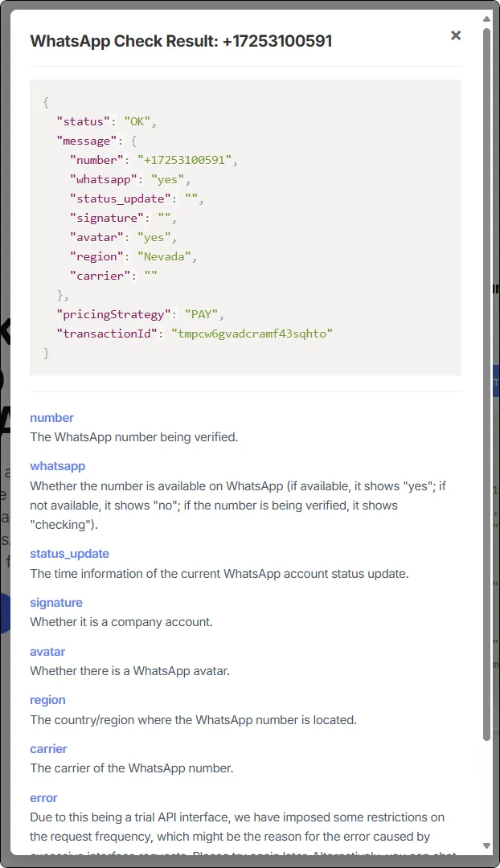Click the "number": "+17253100591" JSON line
The height and width of the screenshot is (868, 500).
pos(154,160)
